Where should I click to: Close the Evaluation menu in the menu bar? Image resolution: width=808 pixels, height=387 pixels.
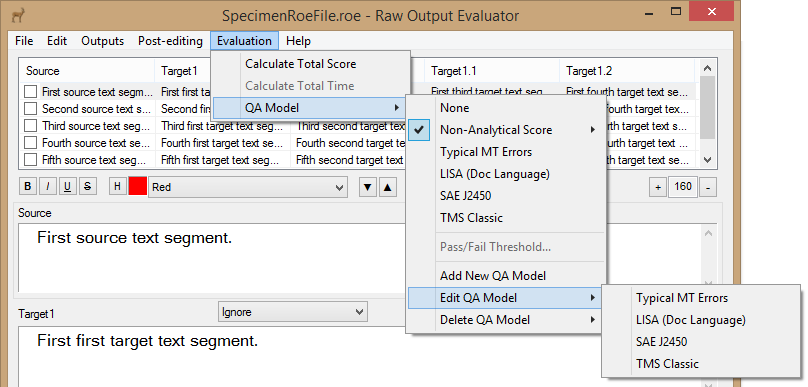[x=244, y=41]
